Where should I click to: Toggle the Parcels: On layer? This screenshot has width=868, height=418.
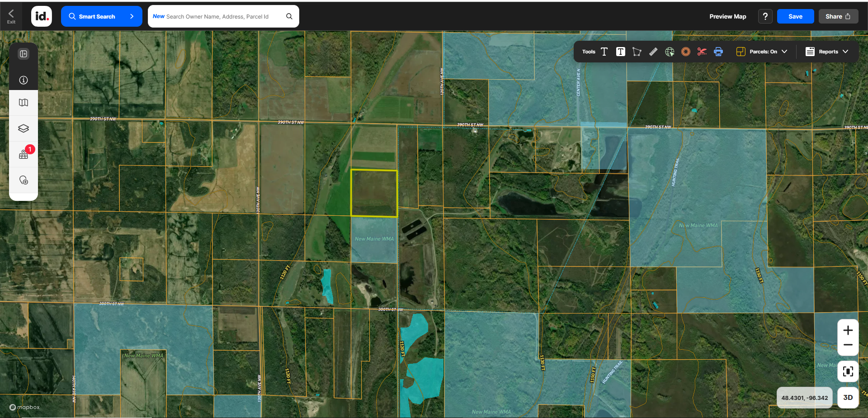(762, 52)
